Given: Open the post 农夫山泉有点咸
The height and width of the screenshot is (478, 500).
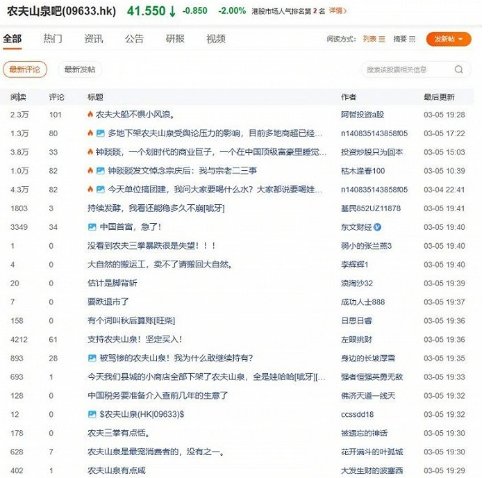Looking at the screenshot, I should [x=116, y=471].
